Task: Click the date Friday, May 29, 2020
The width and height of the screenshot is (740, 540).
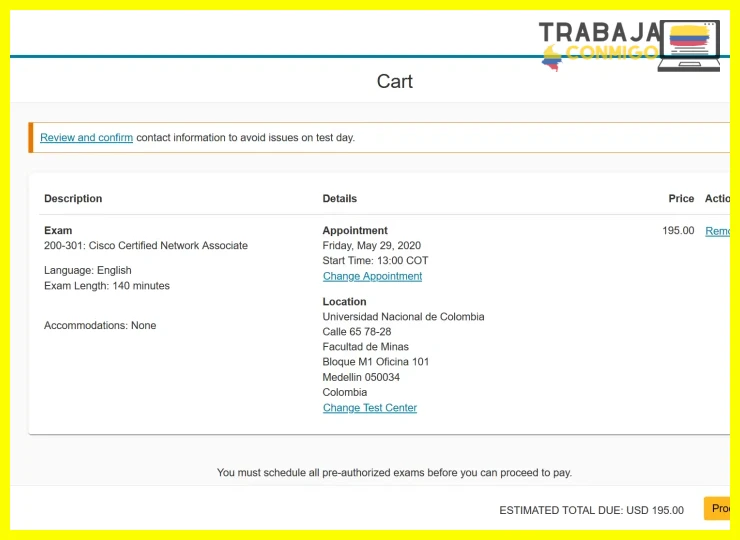Action: click(x=372, y=245)
